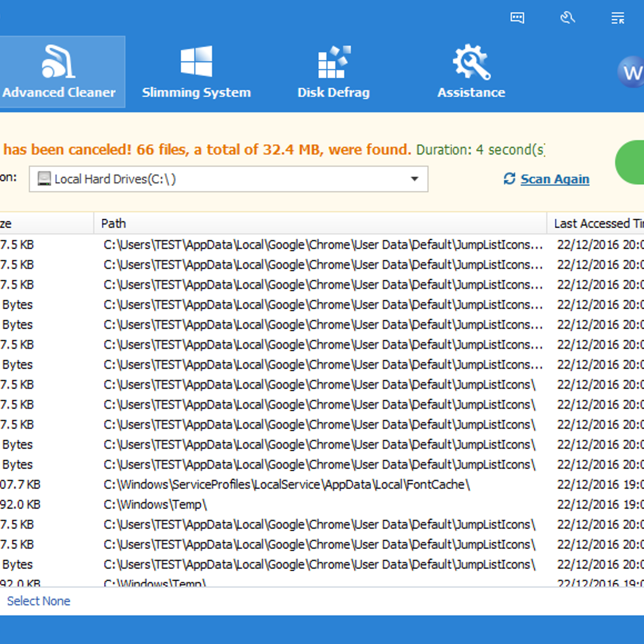Click the Select None link

pyautogui.click(x=39, y=601)
